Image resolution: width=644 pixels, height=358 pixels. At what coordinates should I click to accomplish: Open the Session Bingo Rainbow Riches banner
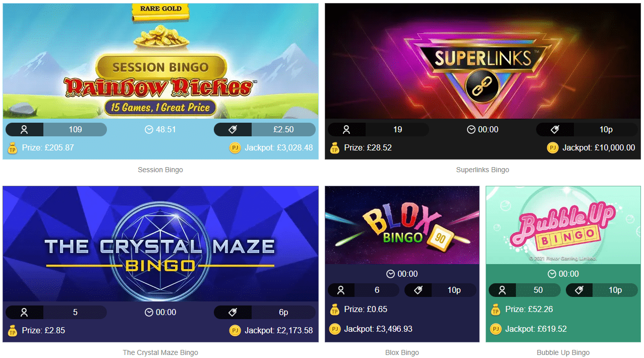[160, 61]
